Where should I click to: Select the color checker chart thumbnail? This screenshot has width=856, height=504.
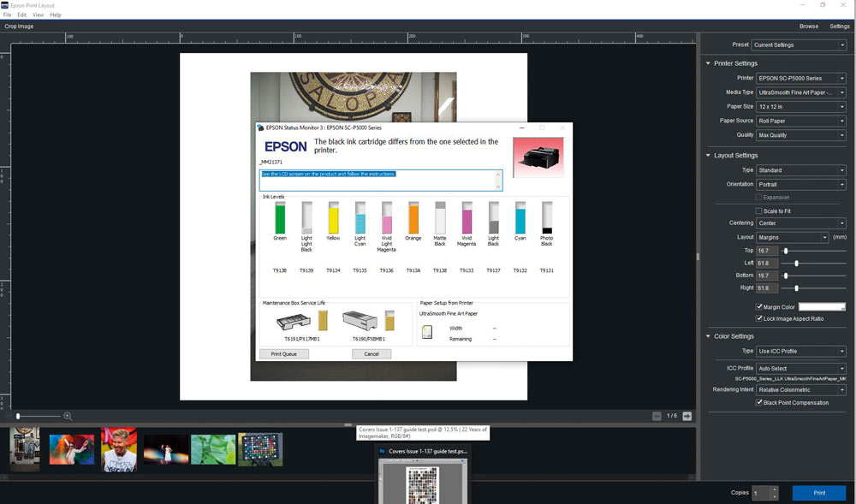pos(260,449)
